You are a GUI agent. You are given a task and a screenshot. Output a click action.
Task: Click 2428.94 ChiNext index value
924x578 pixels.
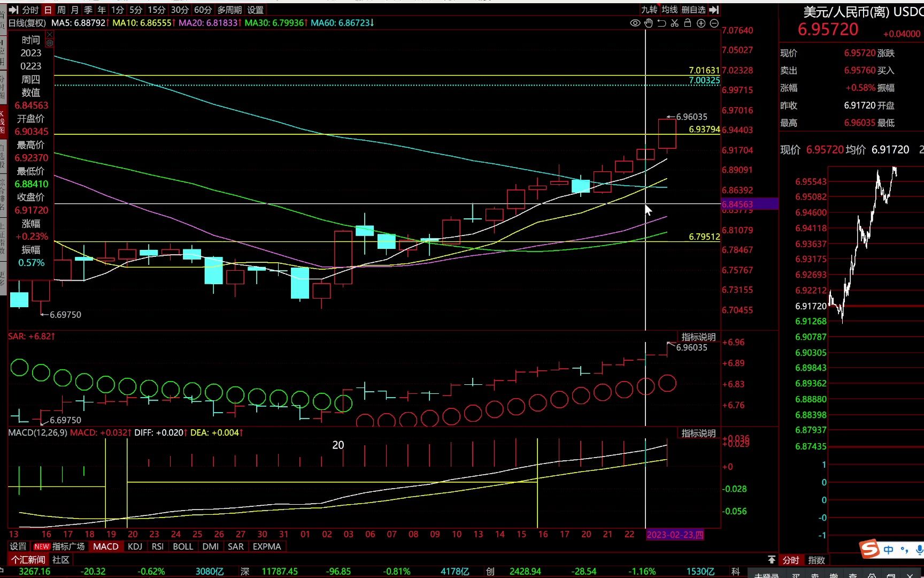coord(525,572)
